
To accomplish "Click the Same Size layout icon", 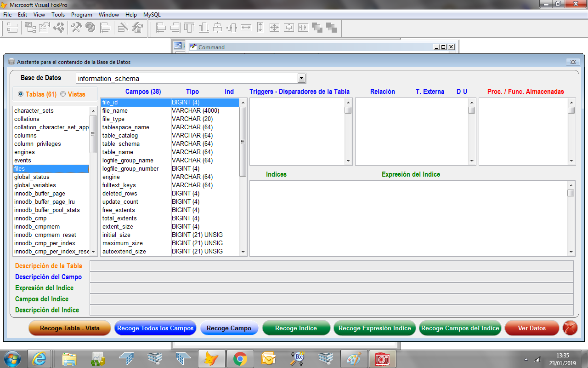I will pos(274,28).
